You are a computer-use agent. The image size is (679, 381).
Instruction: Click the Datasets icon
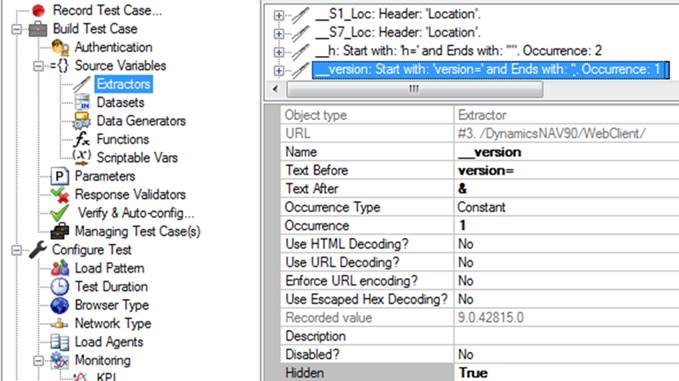tap(82, 103)
